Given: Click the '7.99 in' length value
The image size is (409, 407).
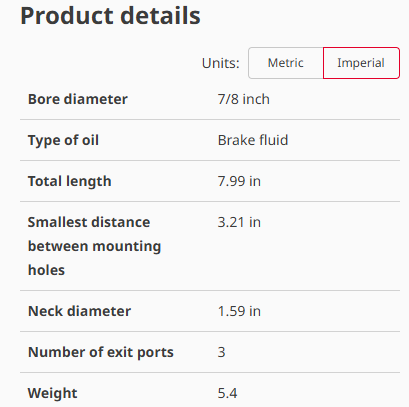Looking at the screenshot, I should (239, 181).
